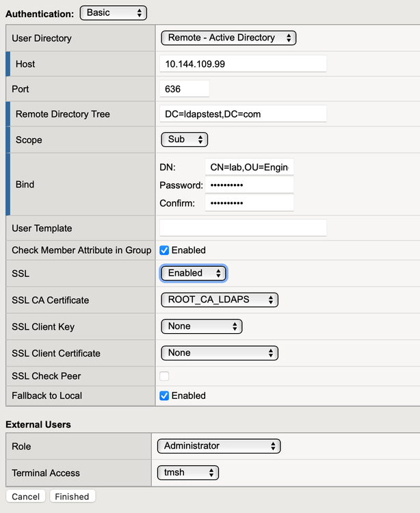Image resolution: width=420 pixels, height=513 pixels.
Task: Expand the SSL CA Certificate dropdown
Action: [x=220, y=300]
